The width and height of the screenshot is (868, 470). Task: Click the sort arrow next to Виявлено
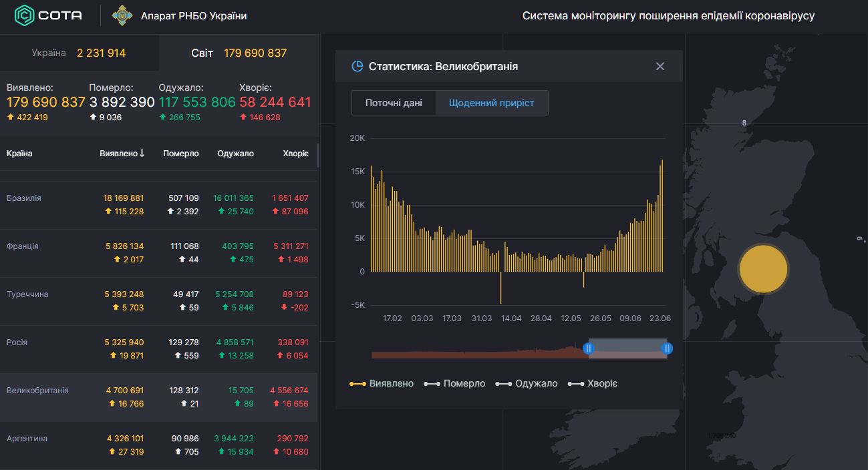point(142,154)
